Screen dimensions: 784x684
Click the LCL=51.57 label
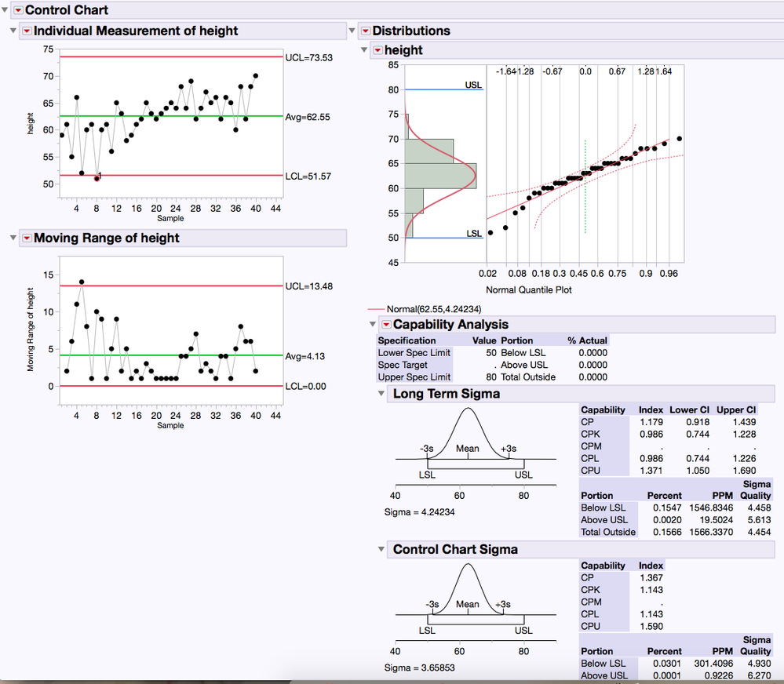(x=308, y=176)
